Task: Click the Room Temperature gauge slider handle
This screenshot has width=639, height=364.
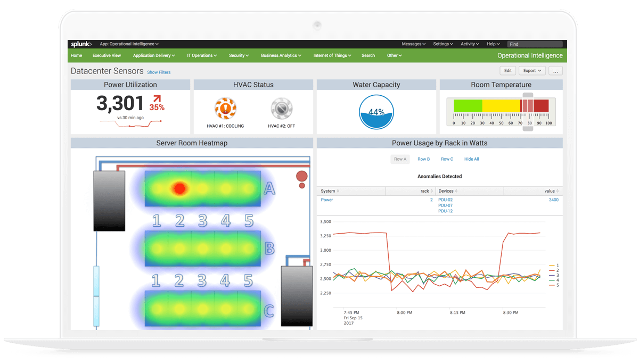Action: coord(528,112)
